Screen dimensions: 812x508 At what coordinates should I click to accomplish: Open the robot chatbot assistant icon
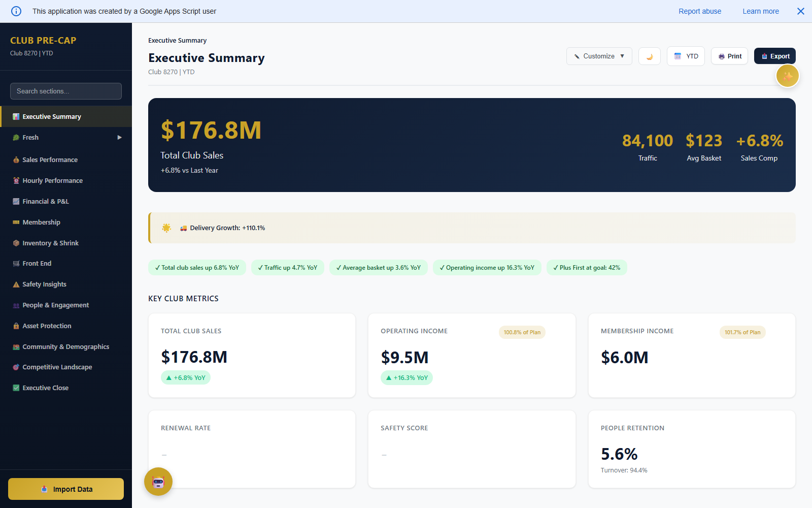158,482
